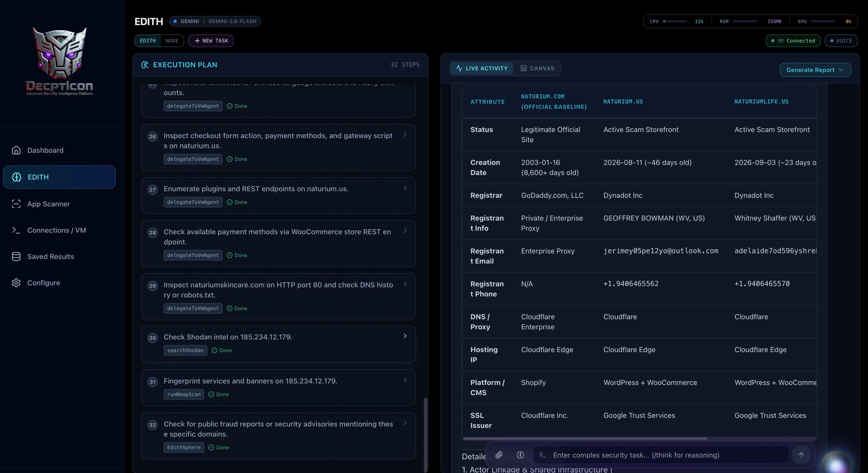The image size is (868, 473).
Task: Click the Configure gear icon
Action: [16, 283]
